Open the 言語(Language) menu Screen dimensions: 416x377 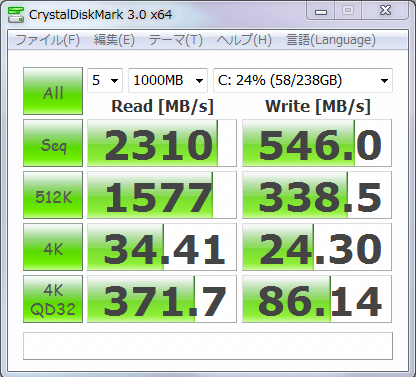click(331, 40)
